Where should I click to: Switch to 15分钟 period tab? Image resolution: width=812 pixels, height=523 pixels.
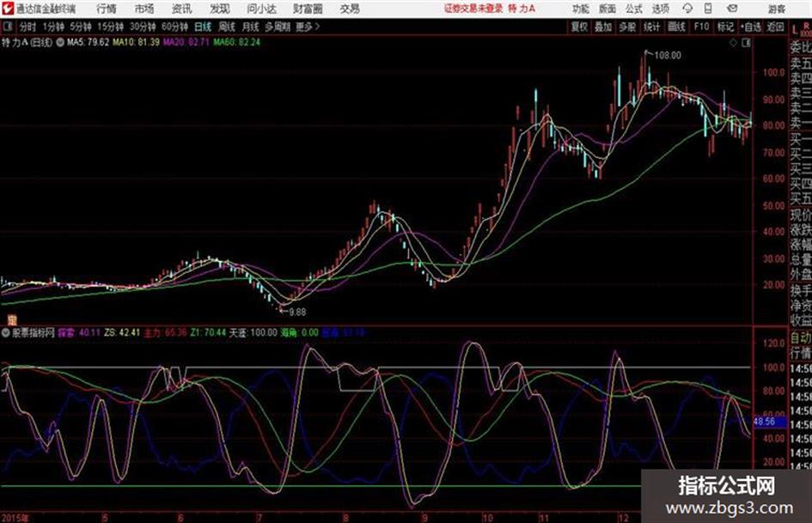pos(110,27)
